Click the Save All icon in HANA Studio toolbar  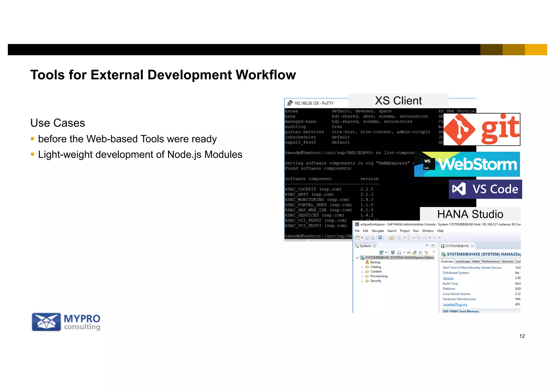coord(373,238)
